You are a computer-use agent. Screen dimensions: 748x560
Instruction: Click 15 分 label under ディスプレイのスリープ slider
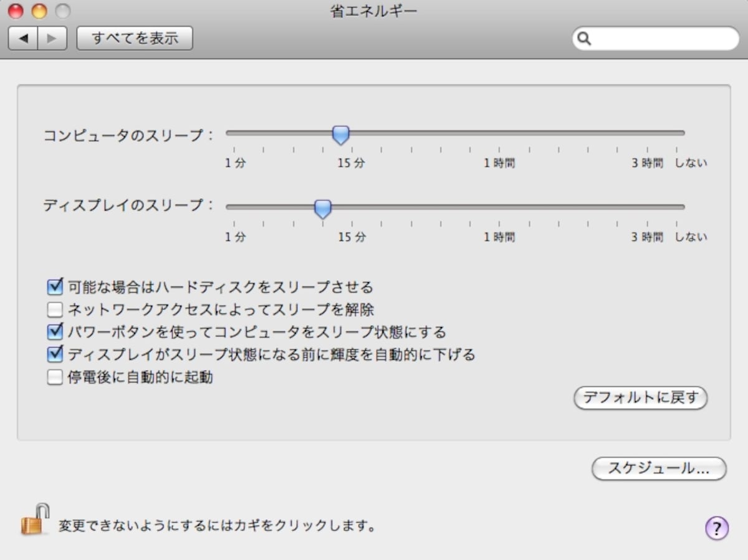[352, 237]
